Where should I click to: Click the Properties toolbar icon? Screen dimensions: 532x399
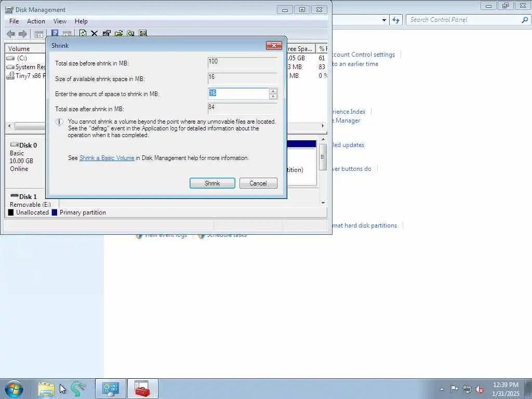click(x=107, y=33)
